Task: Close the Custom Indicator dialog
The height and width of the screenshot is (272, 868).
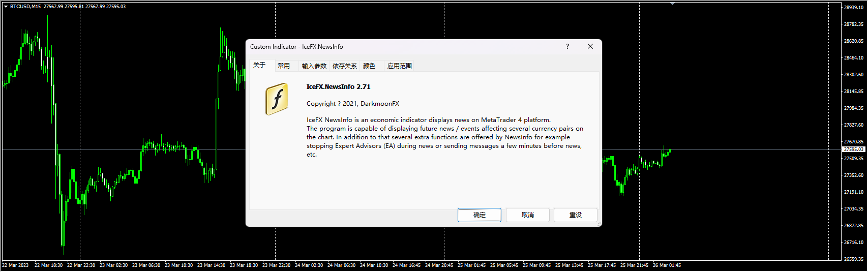Action: pyautogui.click(x=590, y=46)
